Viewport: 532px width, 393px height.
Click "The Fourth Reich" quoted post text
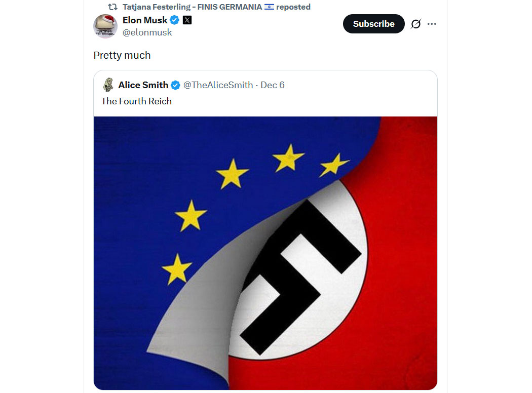click(x=136, y=101)
